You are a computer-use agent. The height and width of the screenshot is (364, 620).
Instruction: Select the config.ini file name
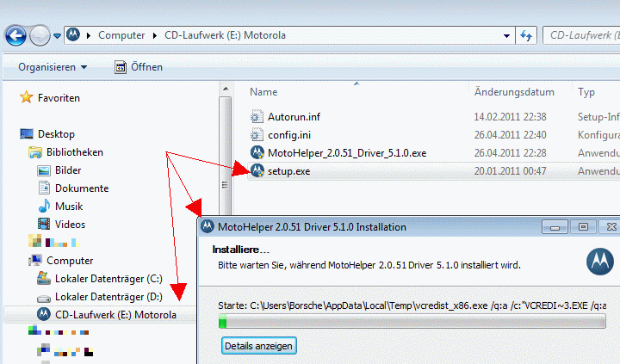[289, 135]
